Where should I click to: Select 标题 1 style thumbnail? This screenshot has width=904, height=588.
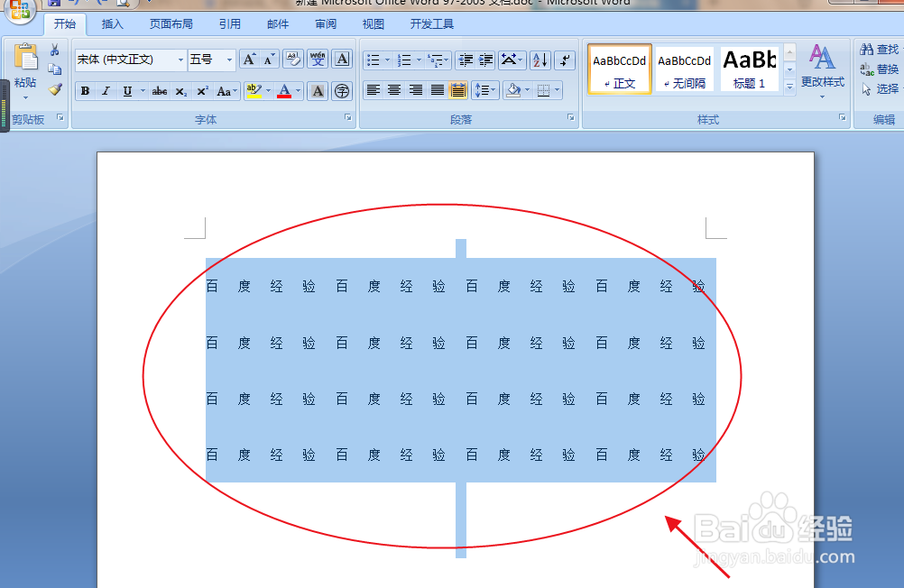coord(750,69)
